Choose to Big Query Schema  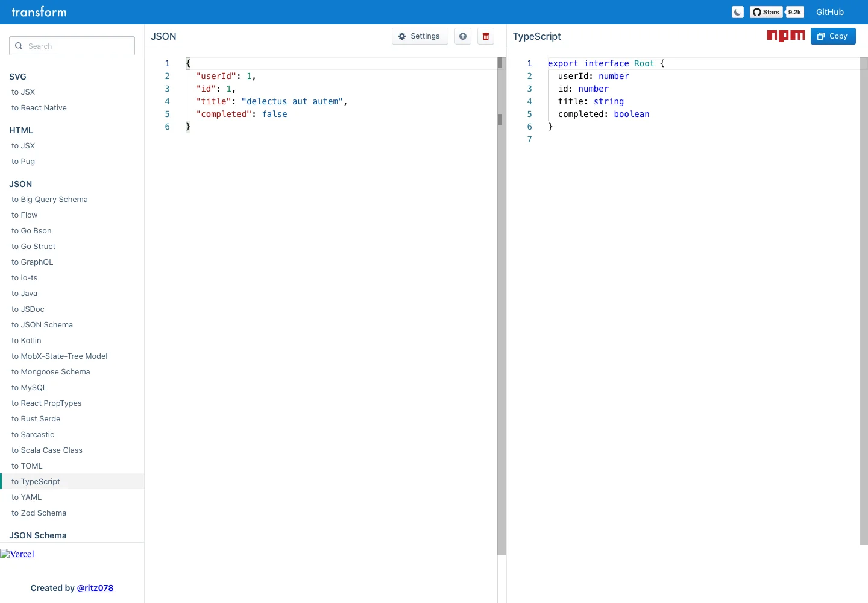[72, 200]
